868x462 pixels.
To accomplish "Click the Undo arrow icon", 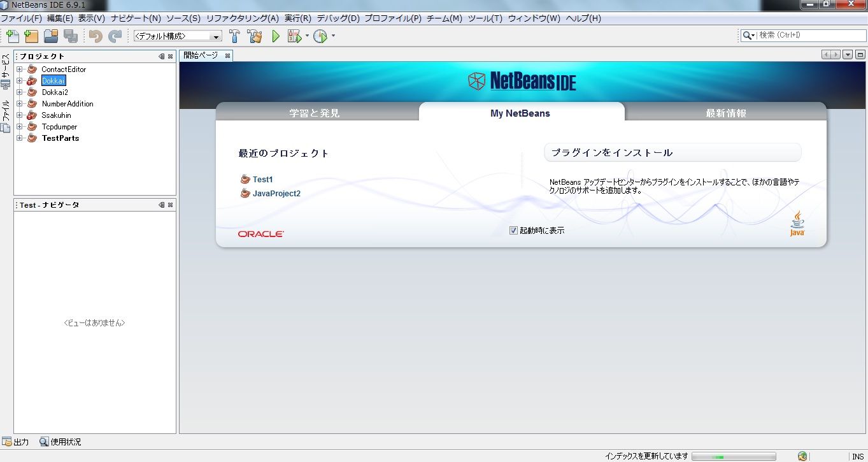I will click(96, 36).
